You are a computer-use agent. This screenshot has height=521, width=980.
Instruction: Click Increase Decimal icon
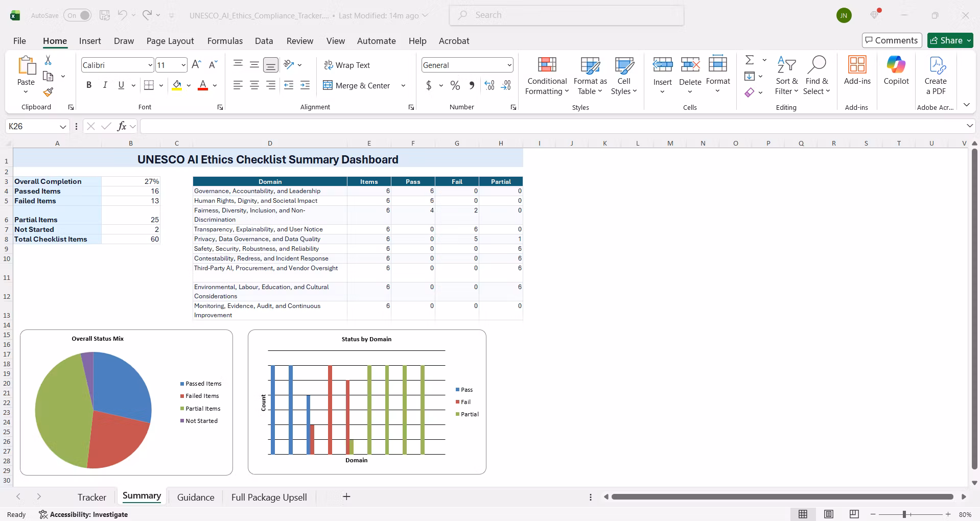click(489, 86)
